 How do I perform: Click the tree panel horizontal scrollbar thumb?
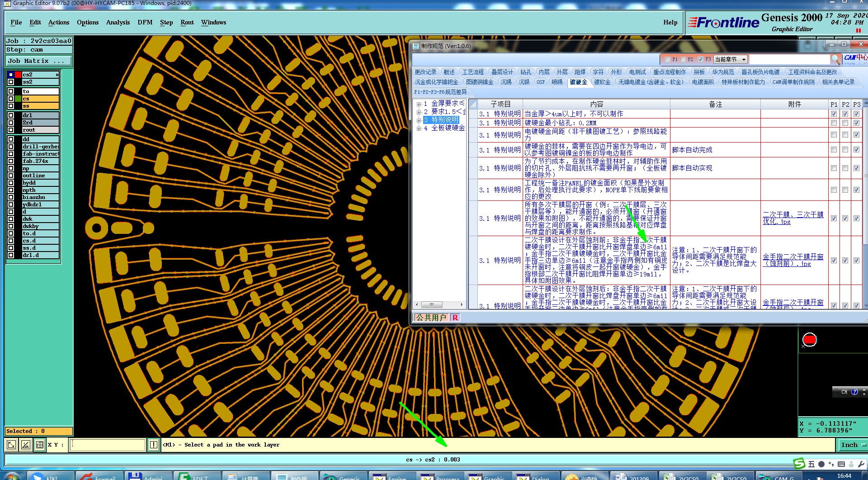432,304
